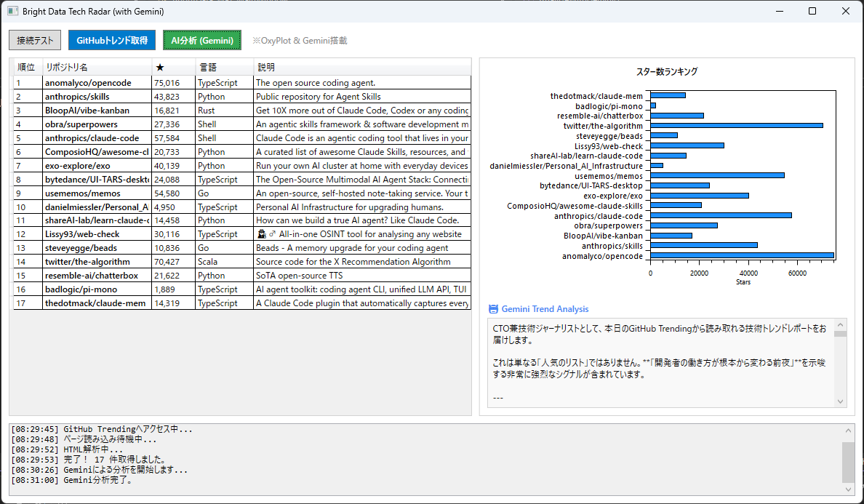Click star count 1,889 cell

[x=173, y=289]
